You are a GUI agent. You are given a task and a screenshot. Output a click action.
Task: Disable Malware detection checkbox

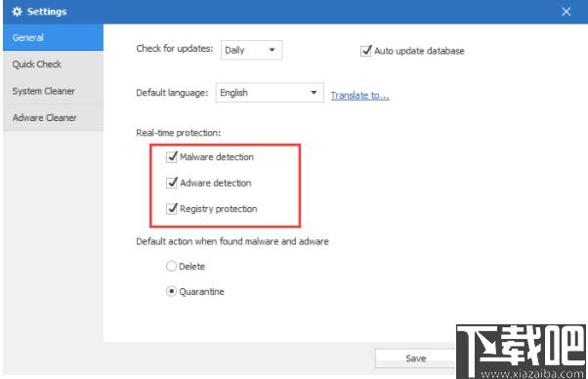(x=172, y=156)
